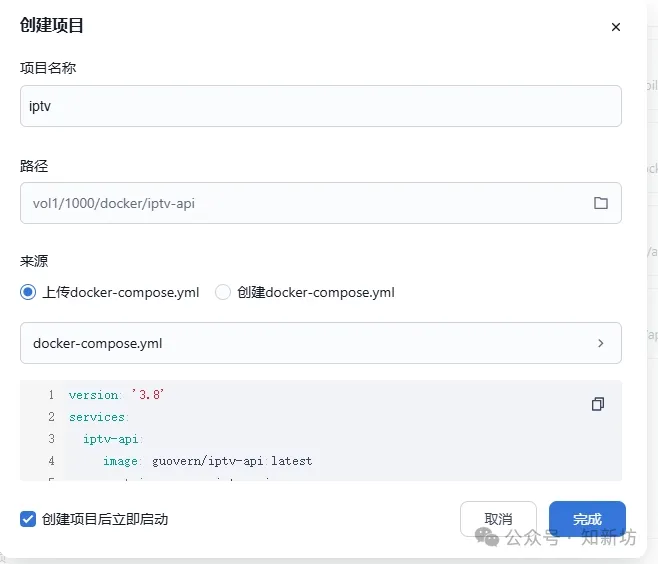This screenshot has height=564, width=658.
Task: Expand the docker-compose.yml file chevron
Action: tap(601, 343)
